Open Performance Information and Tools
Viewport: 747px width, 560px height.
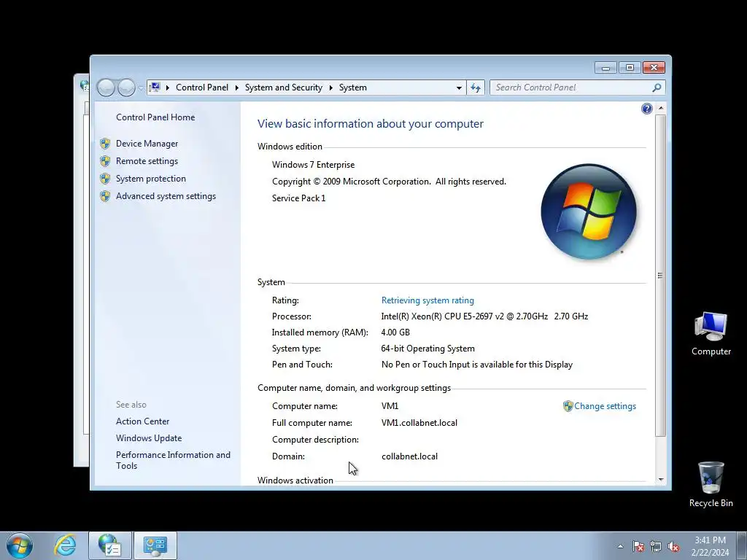[173, 461]
